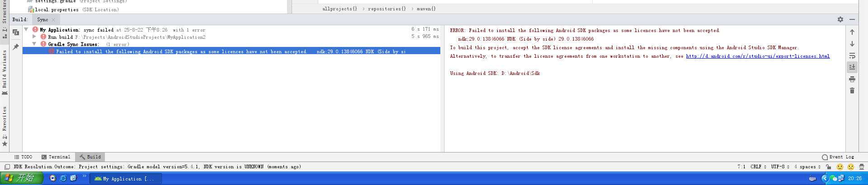Click the '5 s 965 ms' duration text
This screenshot has height=185, width=868.
pos(425,37)
